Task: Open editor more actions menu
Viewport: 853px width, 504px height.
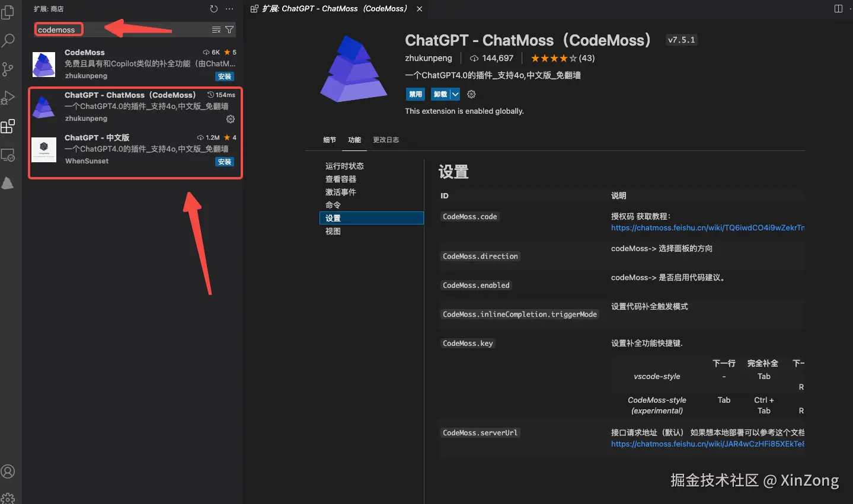Action: pos(852,8)
